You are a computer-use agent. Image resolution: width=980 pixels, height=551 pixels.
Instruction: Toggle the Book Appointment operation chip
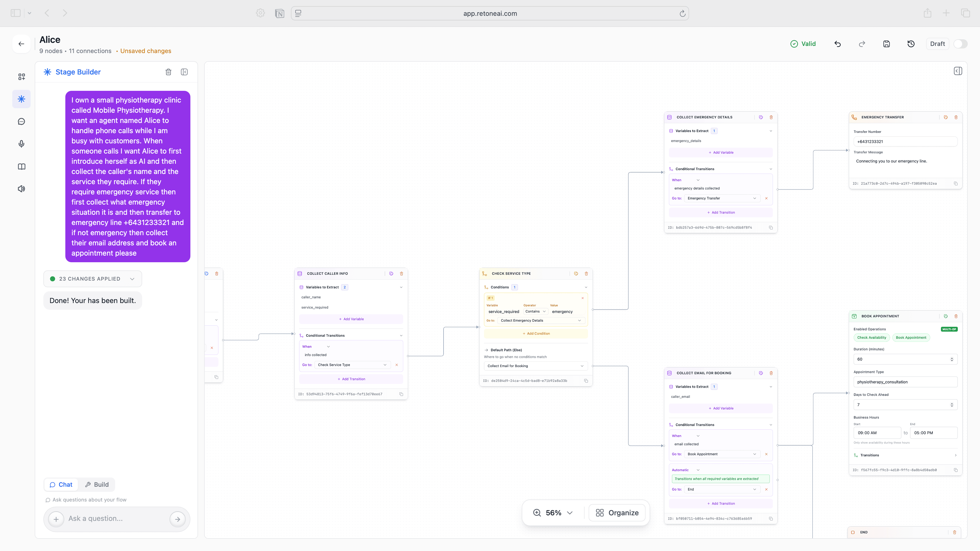point(911,337)
